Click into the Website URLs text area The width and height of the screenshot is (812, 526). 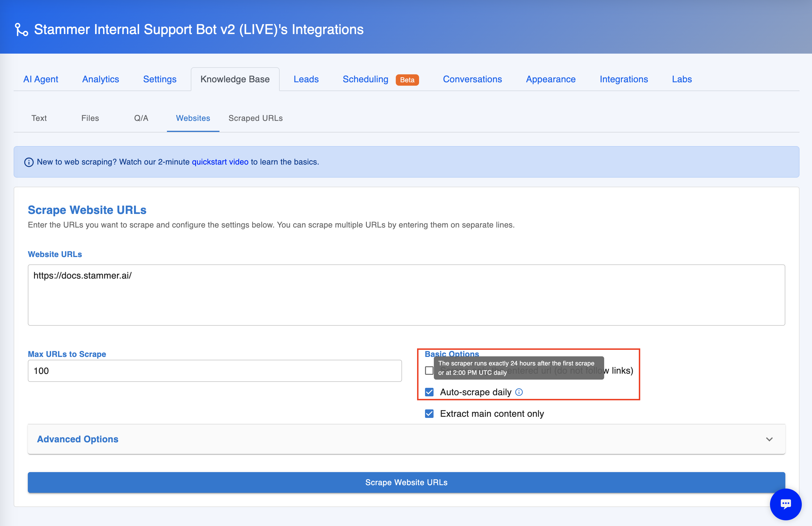406,295
